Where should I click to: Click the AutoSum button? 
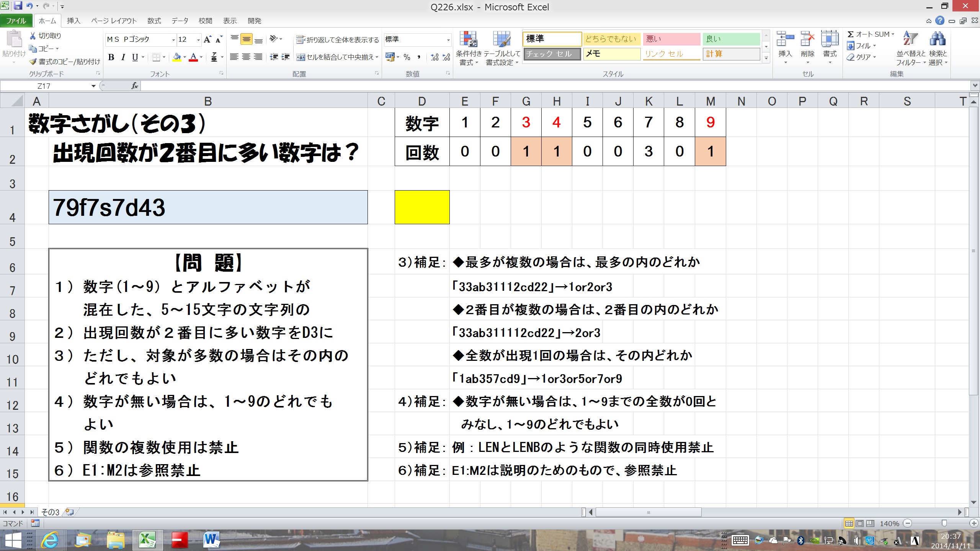868,34
